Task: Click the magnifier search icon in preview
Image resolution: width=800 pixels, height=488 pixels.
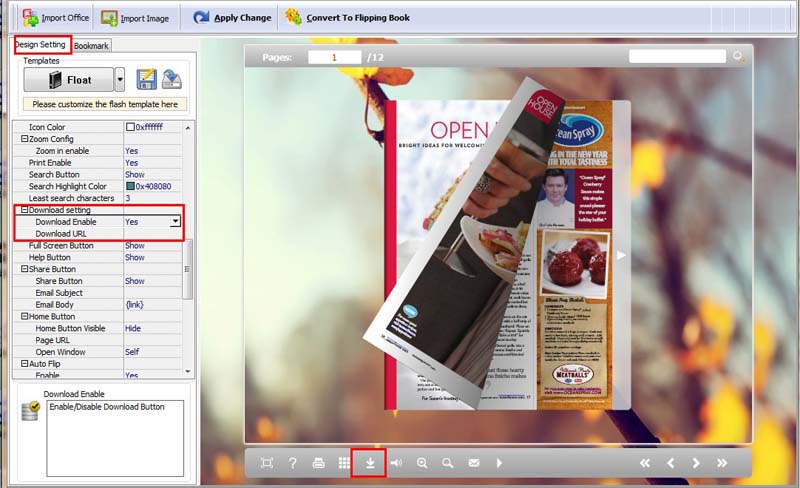Action: [x=738, y=56]
